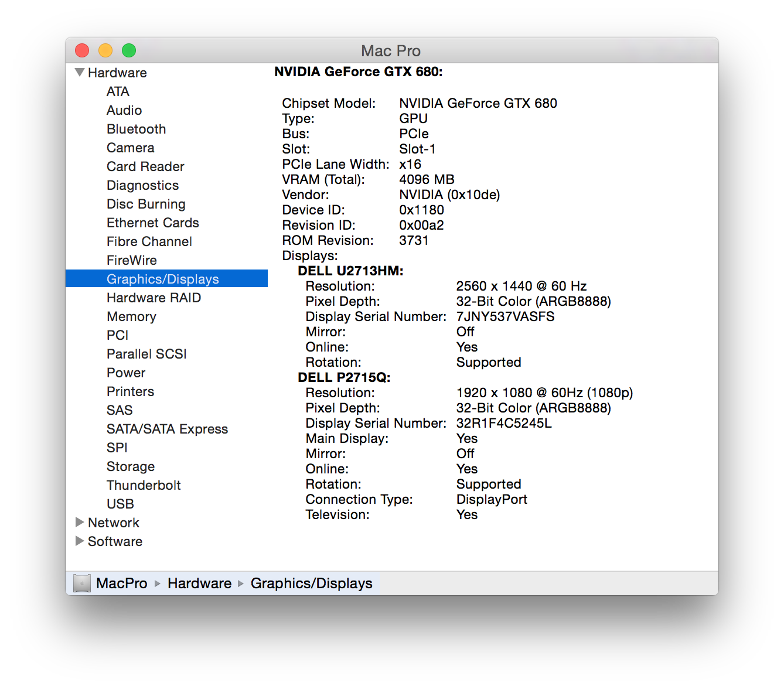The image size is (784, 689).
Task: Click resolution 2560 x 1440 @ 60 Hz
Action: pos(521,286)
